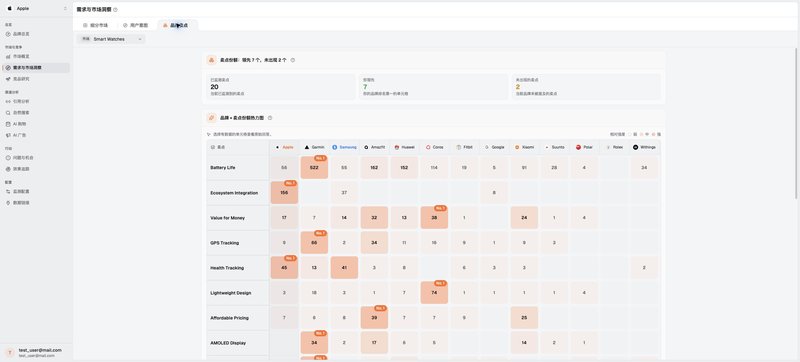Click Garmin's GPS Tracking cell 66
This screenshot has height=362, width=800.
[314, 243]
